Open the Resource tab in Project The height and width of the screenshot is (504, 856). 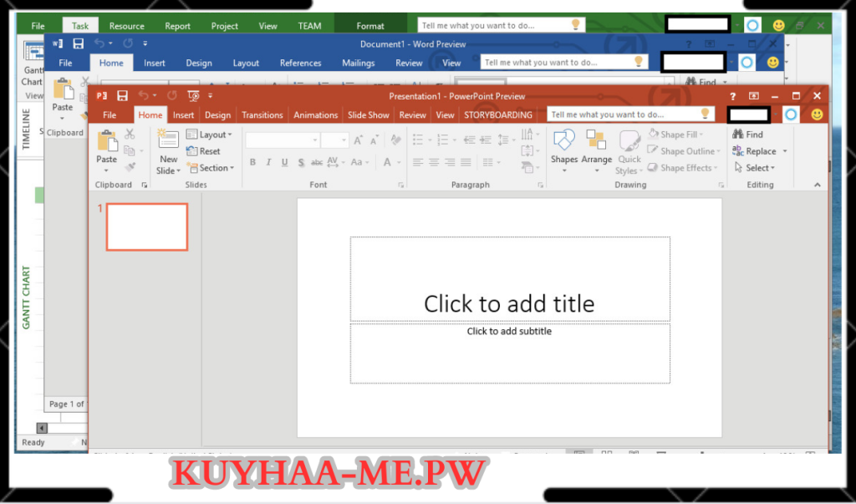pyautogui.click(x=127, y=26)
